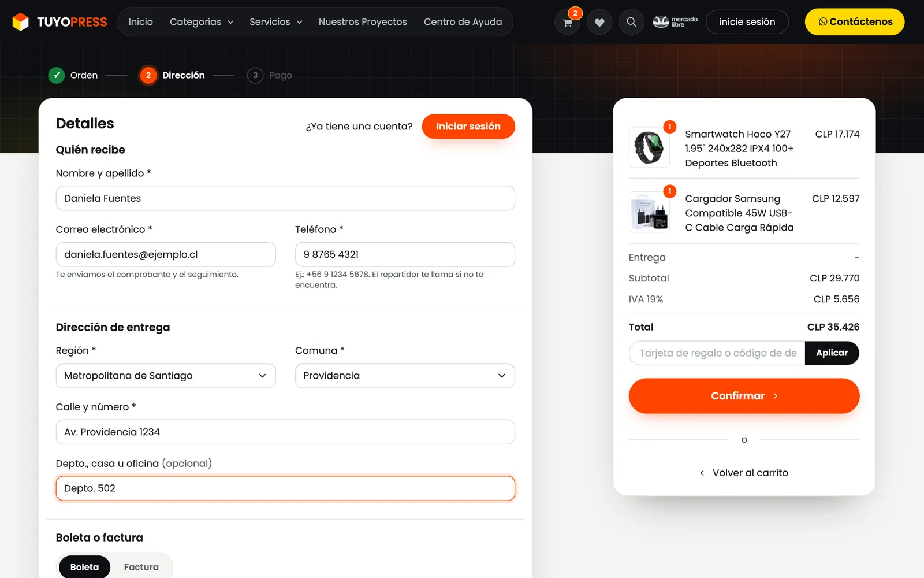
Task: Expand the Servicios menu
Action: (276, 22)
